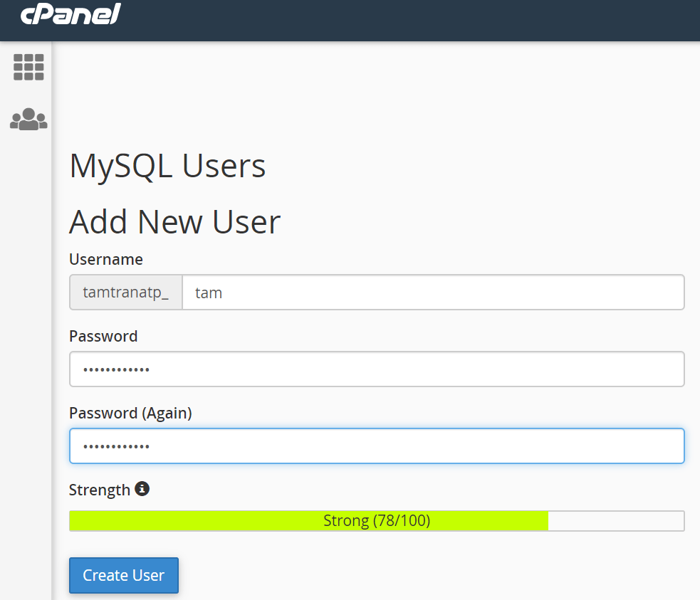Click the tamtranatp_ username prefix box
Viewport: 700px width, 600px height.
coord(126,293)
